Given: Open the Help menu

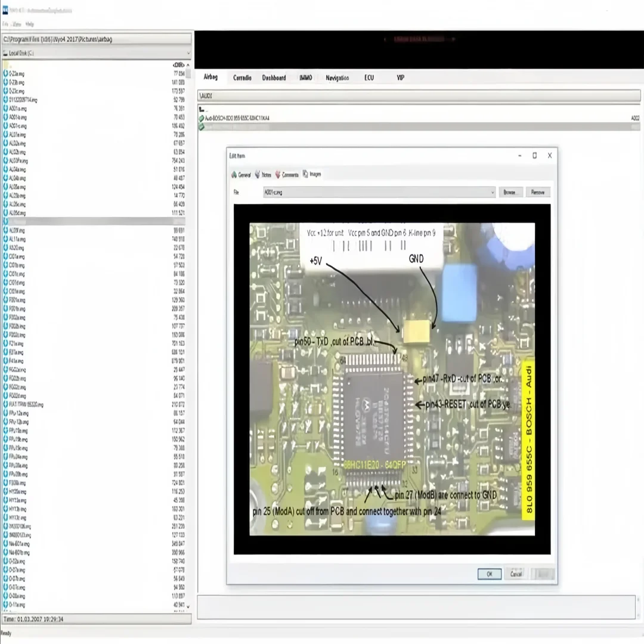Looking at the screenshot, I should tap(30, 24).
